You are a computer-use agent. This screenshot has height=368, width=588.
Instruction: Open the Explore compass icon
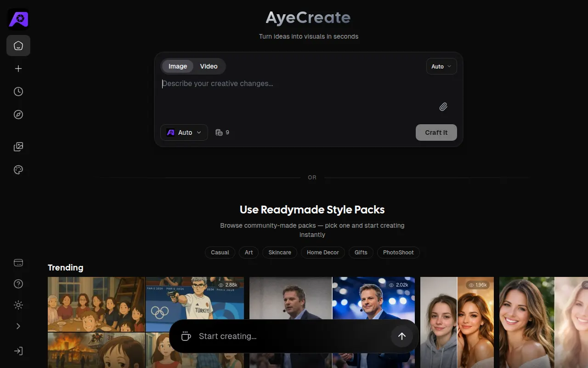[x=18, y=115]
